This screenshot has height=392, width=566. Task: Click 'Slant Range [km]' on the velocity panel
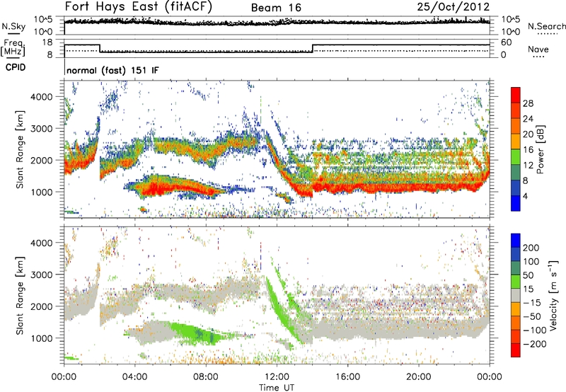point(20,296)
